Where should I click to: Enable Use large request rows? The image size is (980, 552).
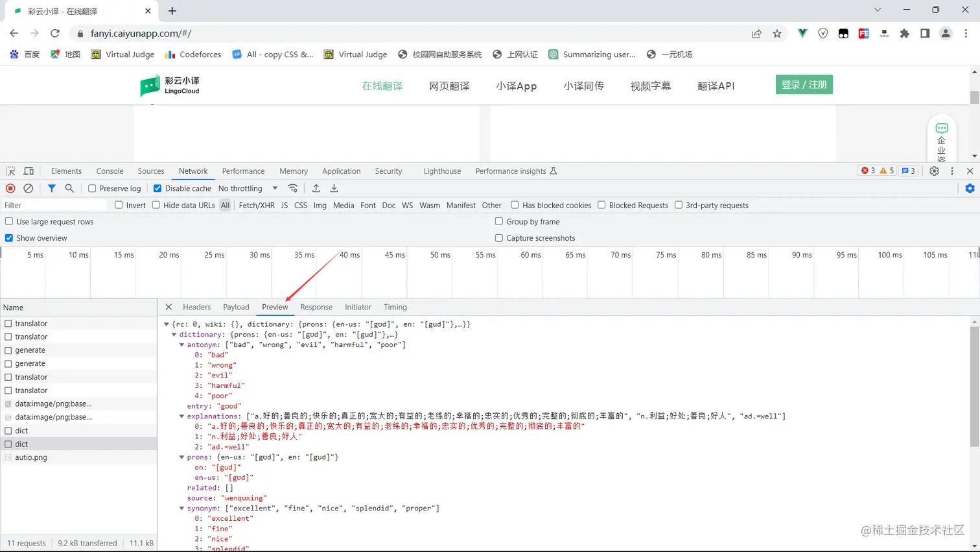tap(9, 221)
